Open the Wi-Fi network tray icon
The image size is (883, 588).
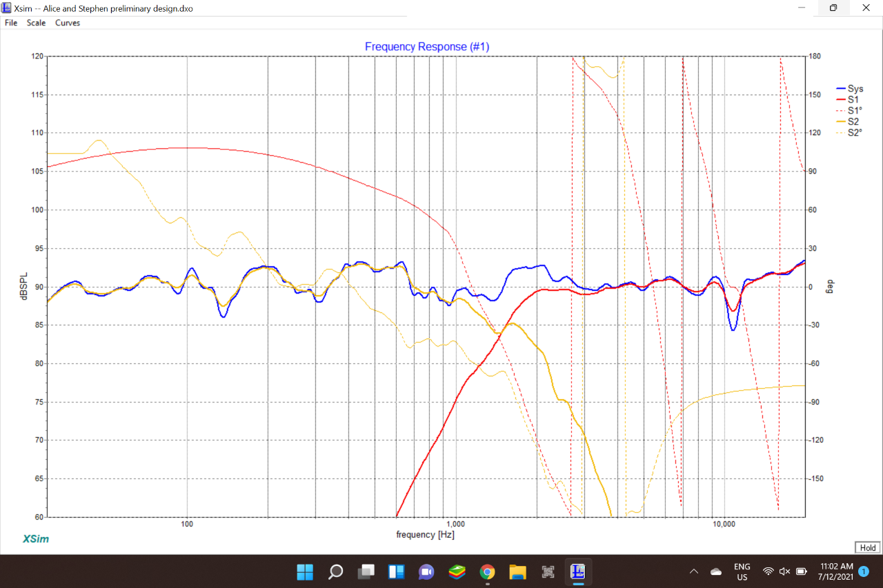click(x=768, y=571)
